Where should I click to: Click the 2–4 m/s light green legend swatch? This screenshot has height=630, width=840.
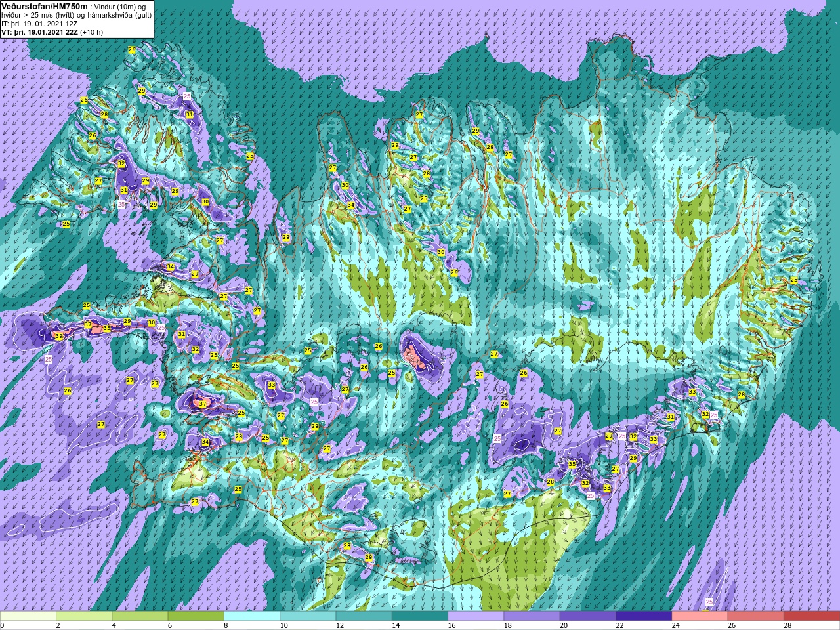pos(84,616)
